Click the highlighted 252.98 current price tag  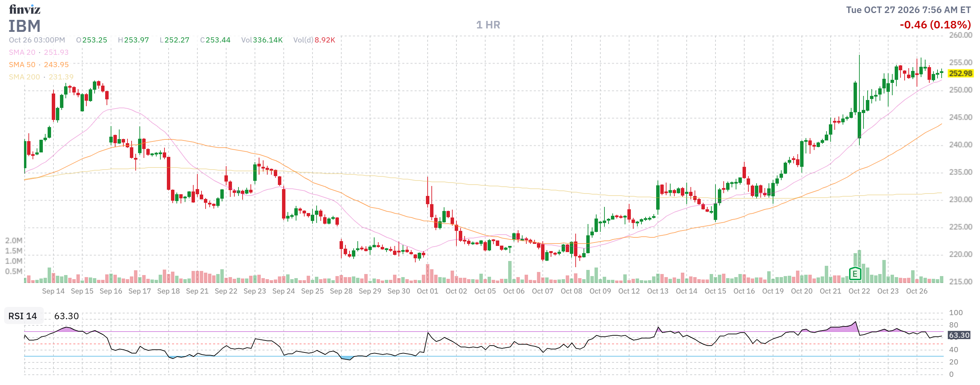[960, 73]
